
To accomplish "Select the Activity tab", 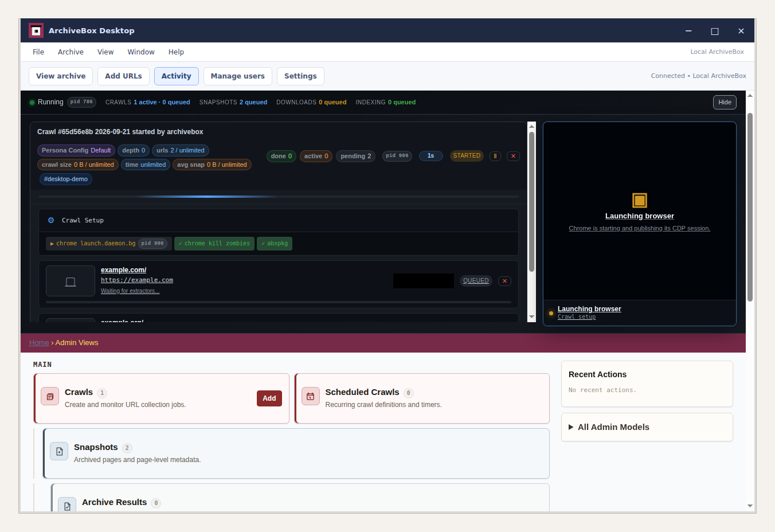I will [177, 76].
